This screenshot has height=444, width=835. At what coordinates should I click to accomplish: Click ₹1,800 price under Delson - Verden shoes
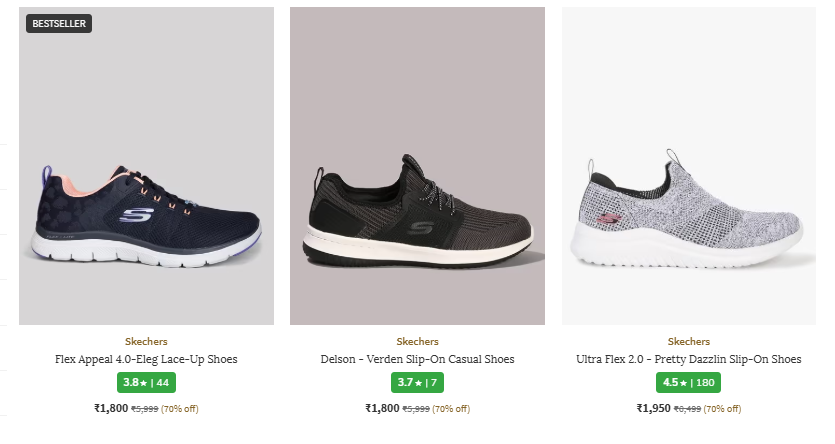(x=382, y=408)
